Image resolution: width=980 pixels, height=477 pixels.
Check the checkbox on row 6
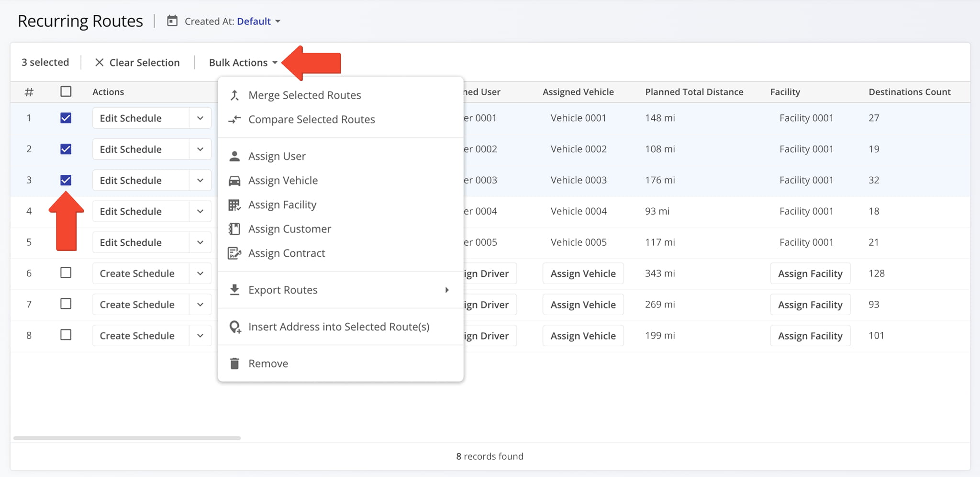coord(66,273)
